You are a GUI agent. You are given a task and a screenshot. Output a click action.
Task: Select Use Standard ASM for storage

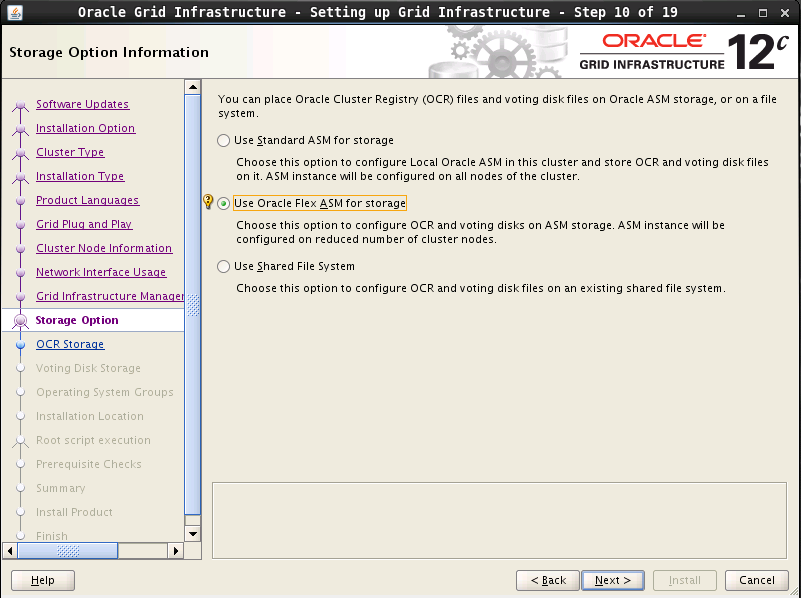click(223, 141)
